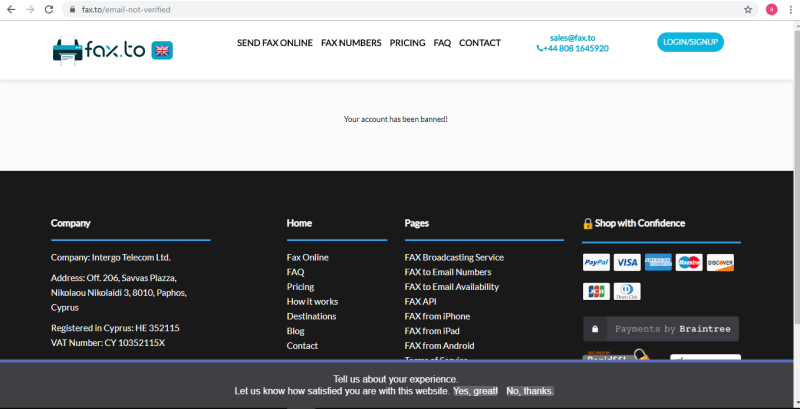
Task: Click the Discover card icon
Action: point(720,263)
